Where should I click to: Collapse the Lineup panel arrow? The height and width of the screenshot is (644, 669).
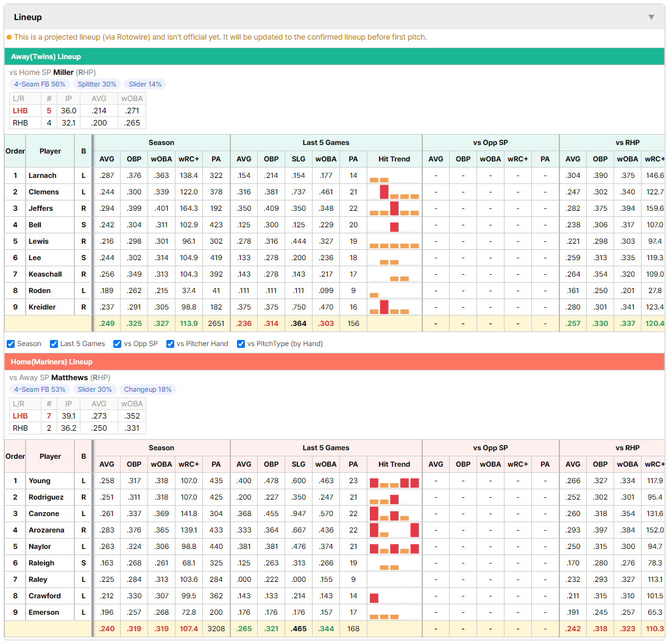pos(651,17)
